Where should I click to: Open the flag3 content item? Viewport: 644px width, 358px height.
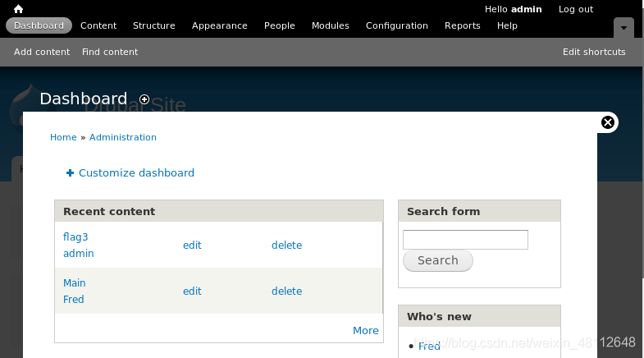[x=75, y=237]
